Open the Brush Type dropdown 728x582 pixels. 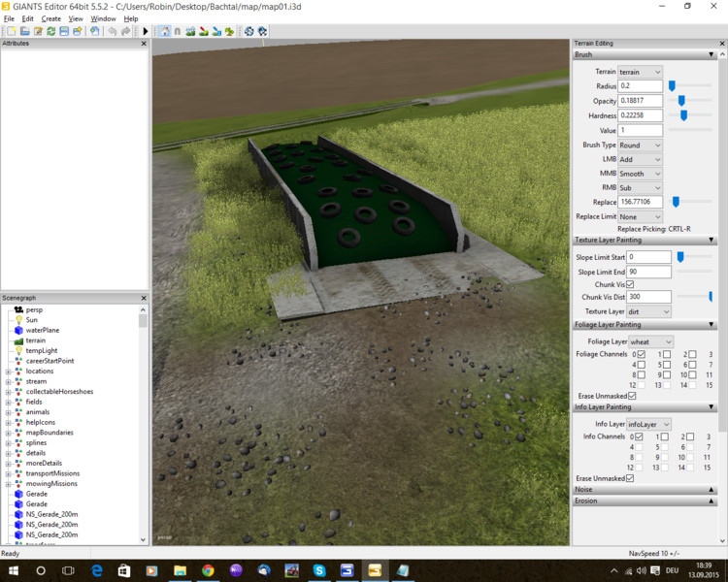coord(640,145)
